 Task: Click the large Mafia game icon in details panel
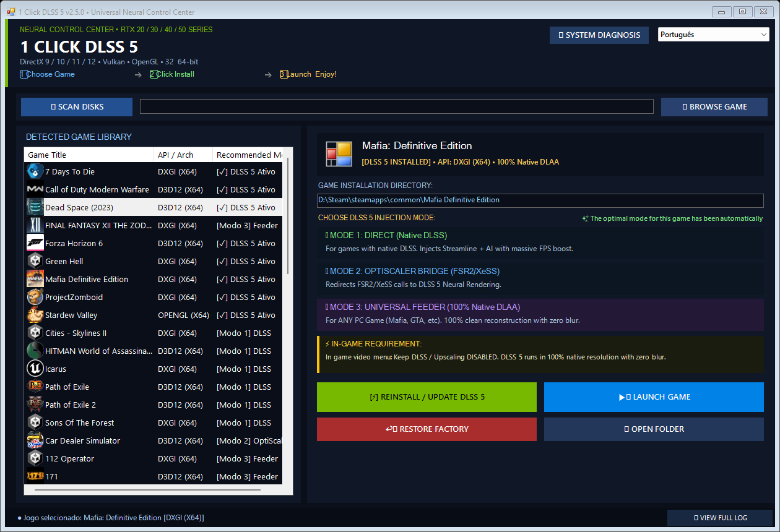339,154
